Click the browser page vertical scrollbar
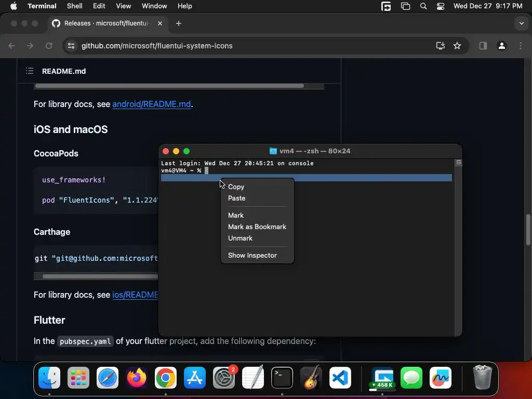The height and width of the screenshot is (399, 532). click(x=528, y=229)
